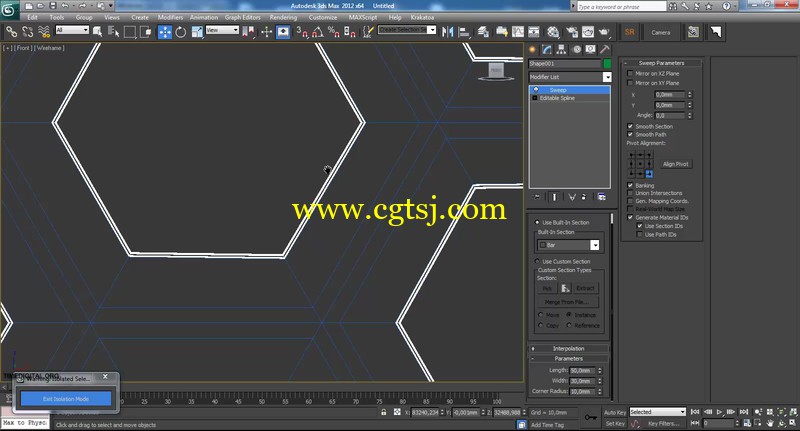Open the Graph Editors menu

243,17
